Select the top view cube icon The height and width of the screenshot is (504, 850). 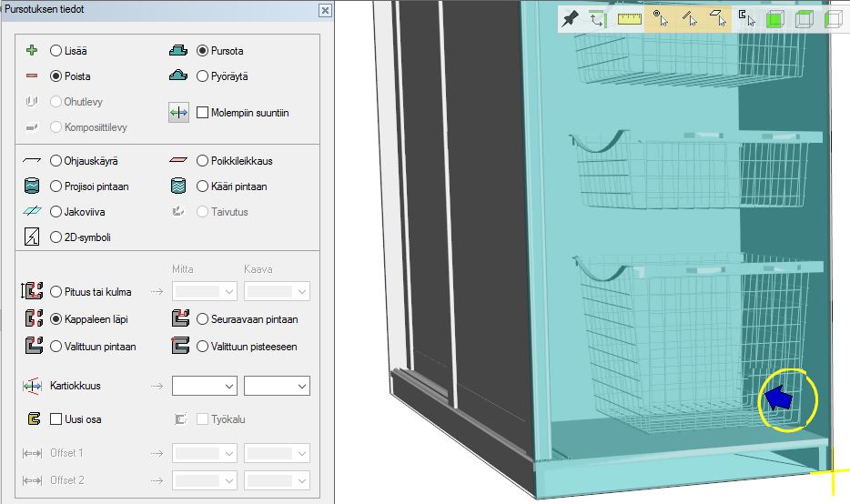tap(804, 20)
